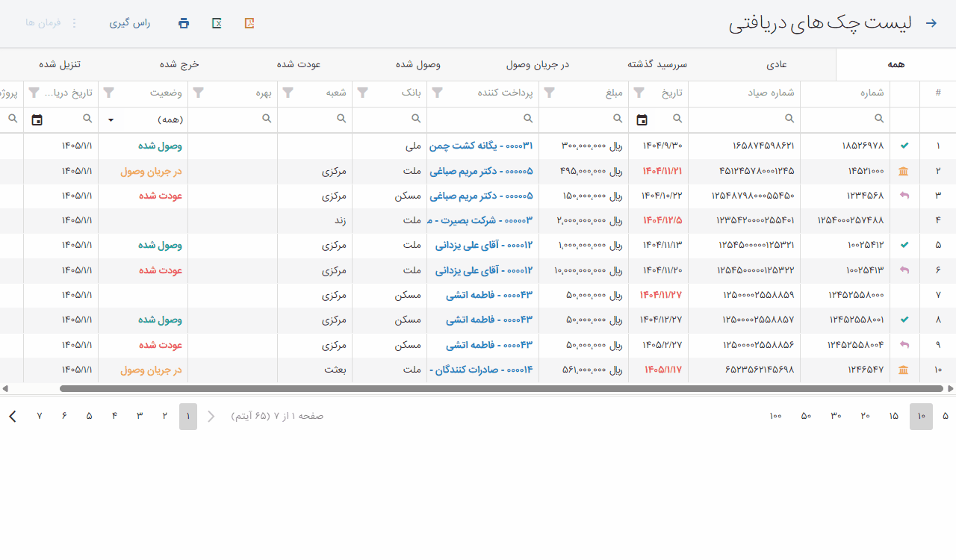Click the عودت شده status in row 3
This screenshot has width=956, height=560.
click(161, 196)
